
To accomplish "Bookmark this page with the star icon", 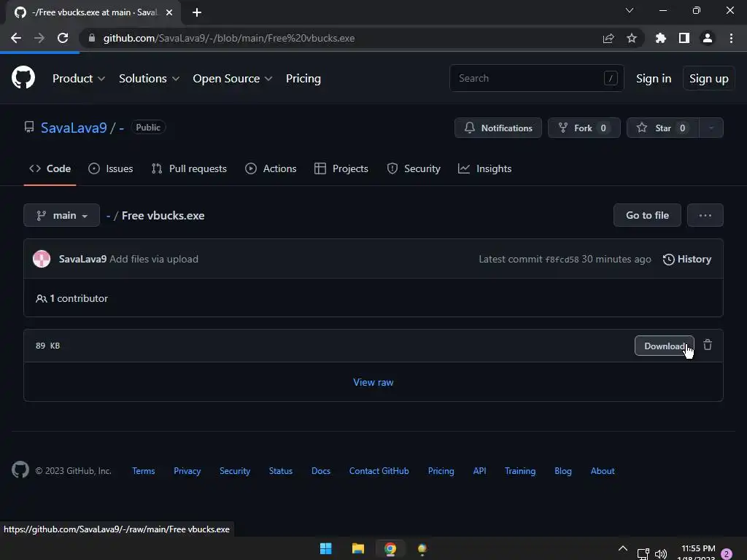I will (x=632, y=38).
